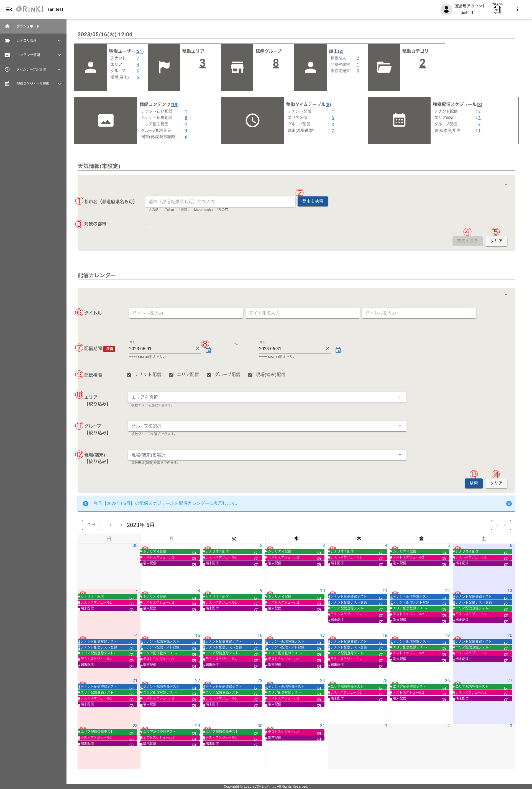532x789 pixels.
Task: Open the グループを選択 dropdown
Action: 267,426
